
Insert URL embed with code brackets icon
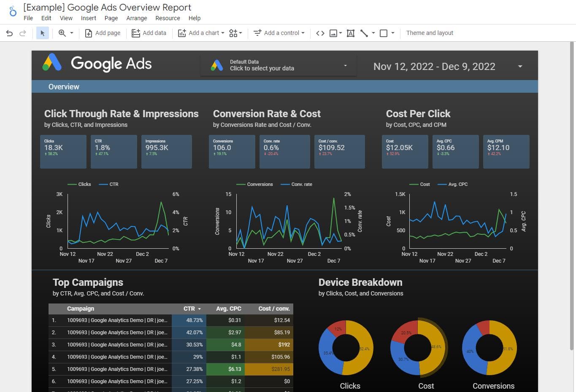pos(320,33)
